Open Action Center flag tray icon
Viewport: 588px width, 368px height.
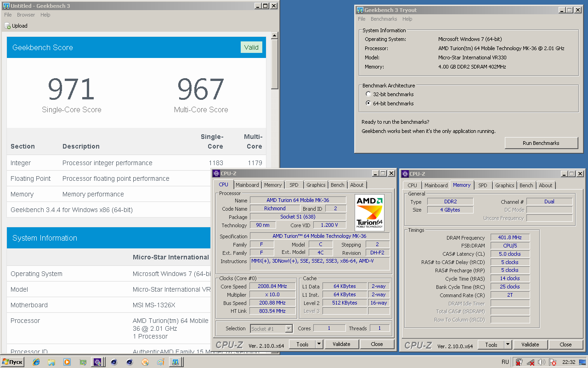pyautogui.click(x=553, y=362)
